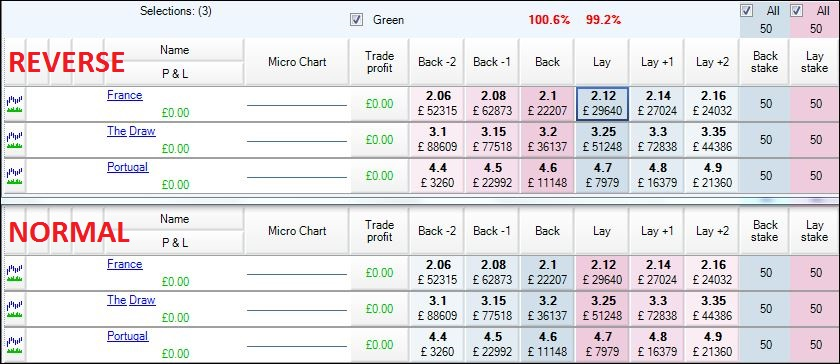840x364 pixels.
Task: Click The Draw lay price 3.25 in Normal grid
Action: click(602, 309)
